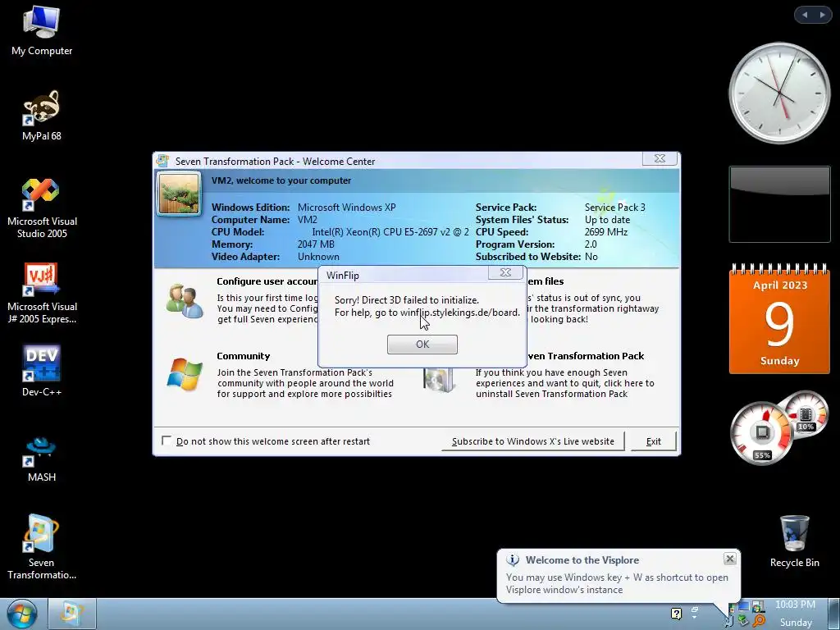Open Microsoft Visual J# 2005 Express shortcut

[42, 294]
